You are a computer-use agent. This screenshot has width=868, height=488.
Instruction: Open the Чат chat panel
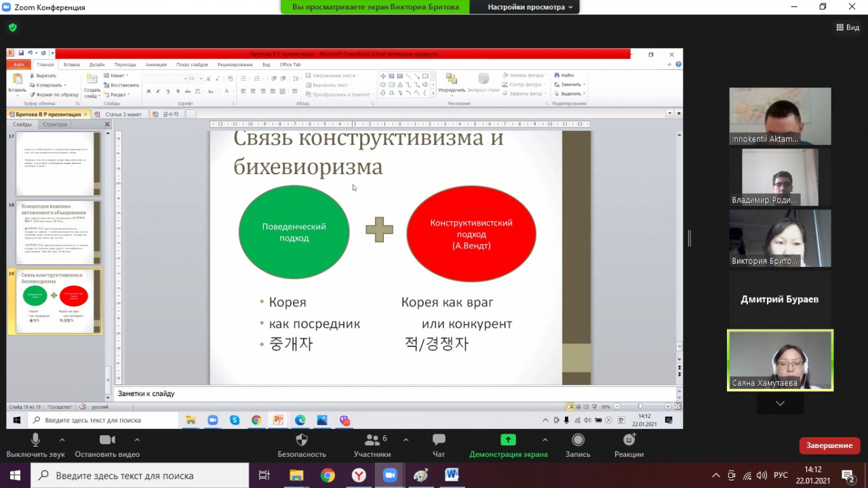(x=439, y=441)
